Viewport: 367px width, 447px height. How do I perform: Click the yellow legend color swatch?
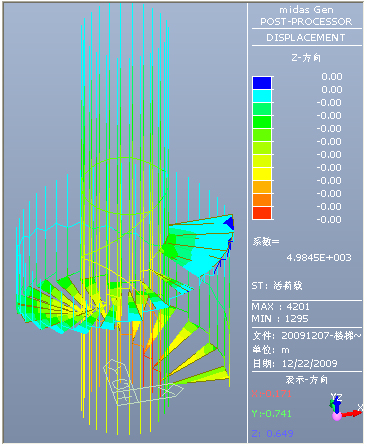[x=262, y=174]
